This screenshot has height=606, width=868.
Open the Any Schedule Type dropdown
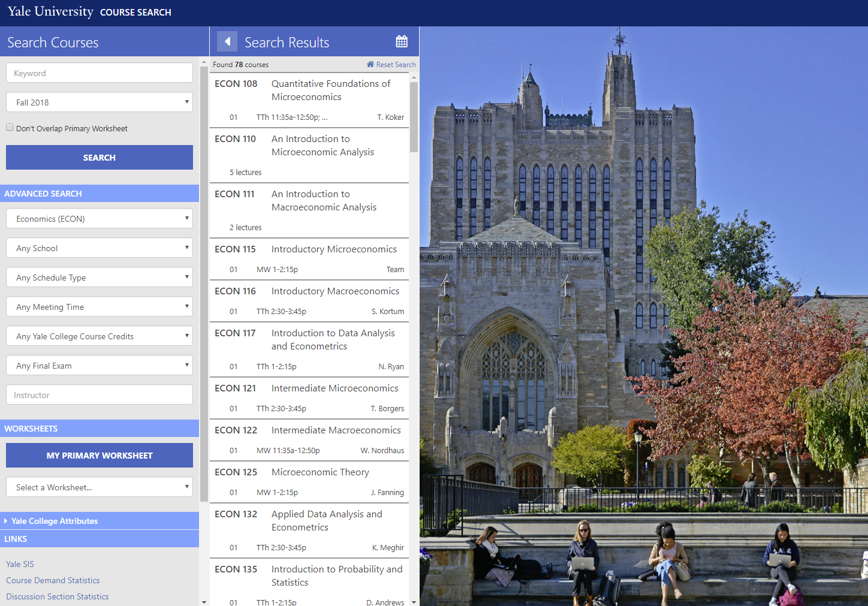click(x=100, y=277)
